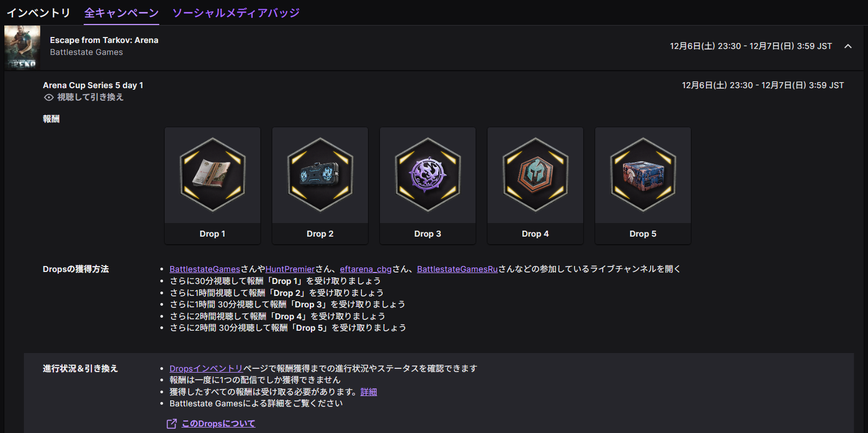Open the BattlestateGames channel link
The width and height of the screenshot is (868, 433).
tap(205, 269)
